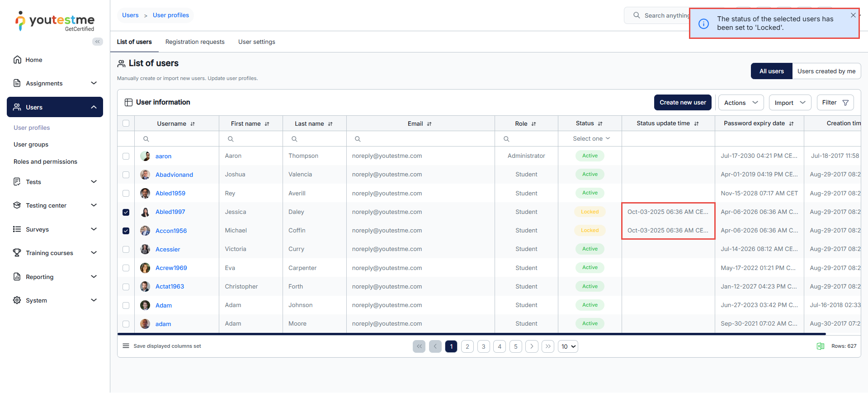Click the Home icon in sidebar
The width and height of the screenshot is (868, 393).
point(17,60)
